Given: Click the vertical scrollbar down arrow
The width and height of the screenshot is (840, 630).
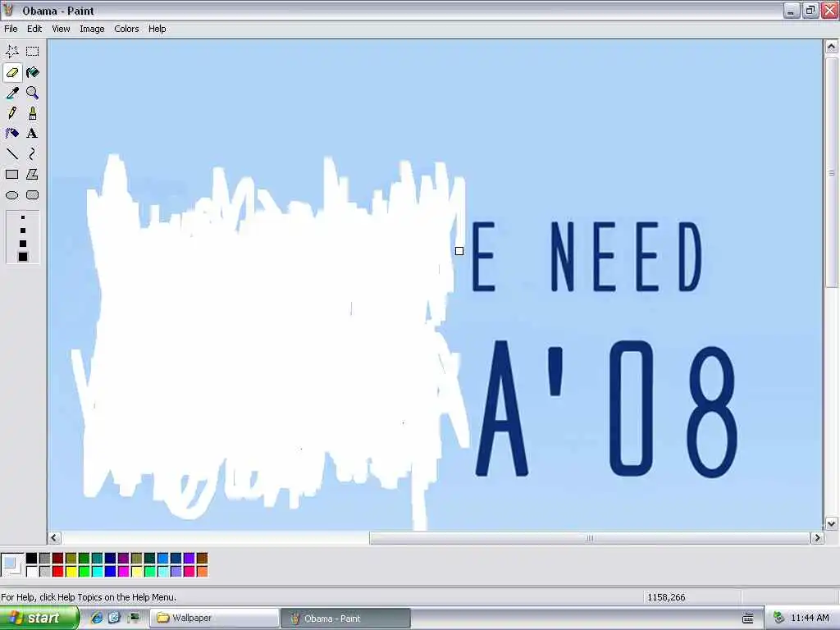Looking at the screenshot, I should (x=831, y=524).
